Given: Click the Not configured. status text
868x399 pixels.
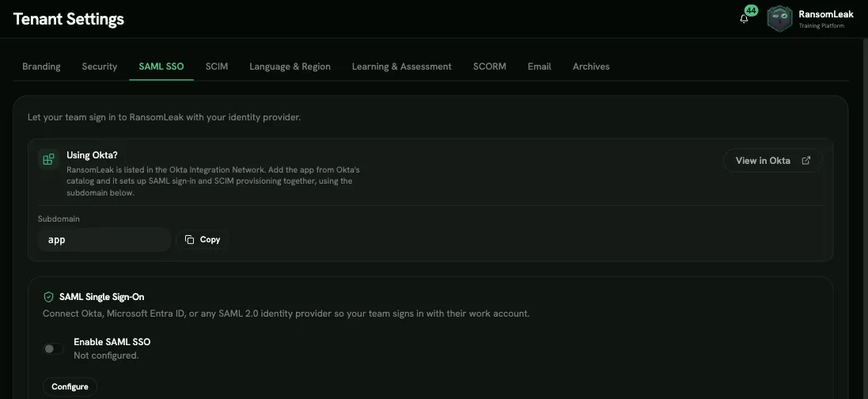Looking at the screenshot, I should coord(106,355).
